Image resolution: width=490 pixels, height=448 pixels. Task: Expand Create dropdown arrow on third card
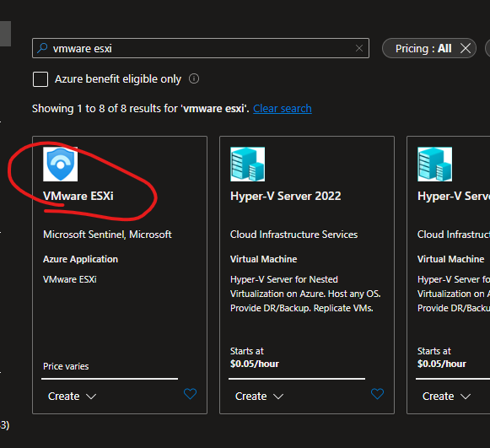click(x=466, y=397)
